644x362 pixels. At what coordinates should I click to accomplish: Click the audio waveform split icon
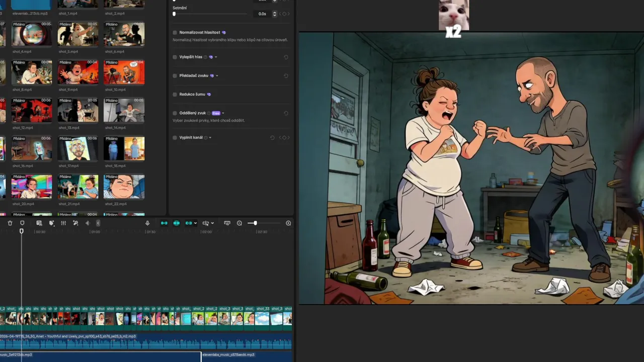(x=88, y=223)
